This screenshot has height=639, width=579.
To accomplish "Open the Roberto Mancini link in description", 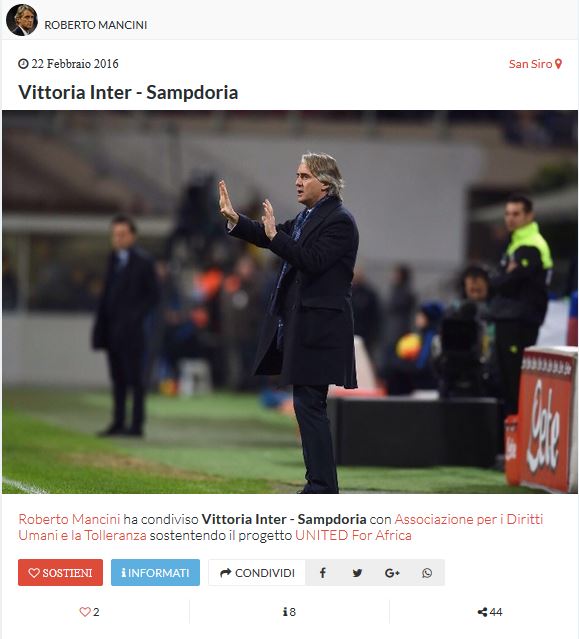I will click(69, 519).
